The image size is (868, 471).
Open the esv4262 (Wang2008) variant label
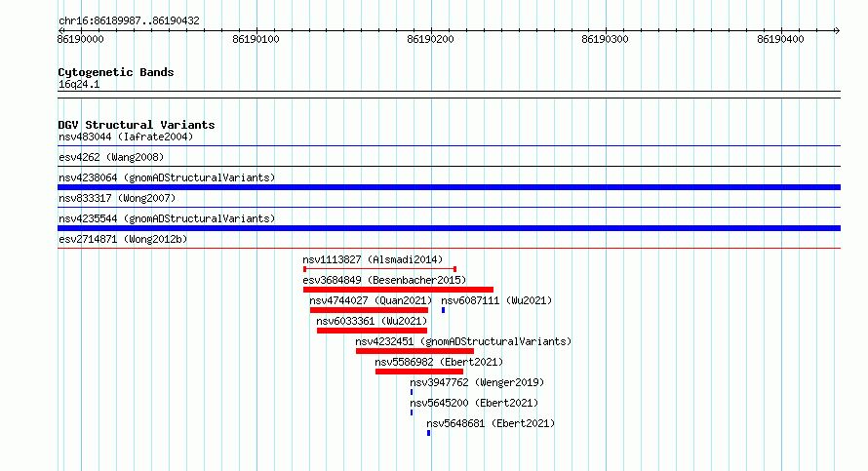point(111,157)
